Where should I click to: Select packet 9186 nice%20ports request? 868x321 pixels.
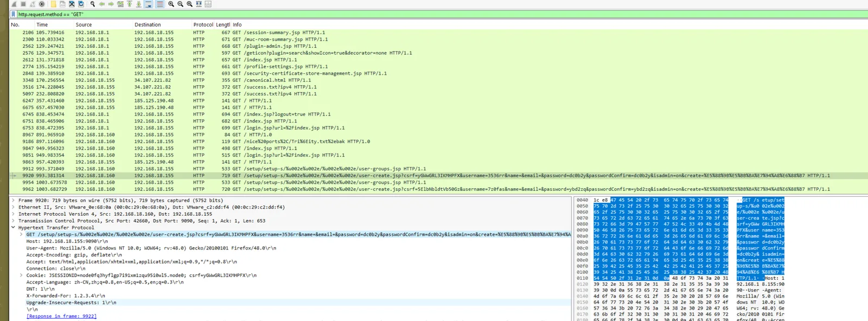pyautogui.click(x=438, y=142)
